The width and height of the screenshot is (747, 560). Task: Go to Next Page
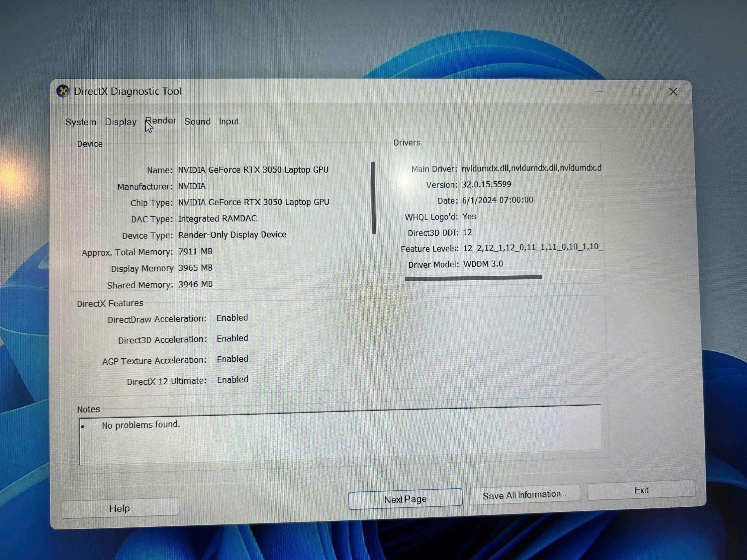[x=405, y=499]
